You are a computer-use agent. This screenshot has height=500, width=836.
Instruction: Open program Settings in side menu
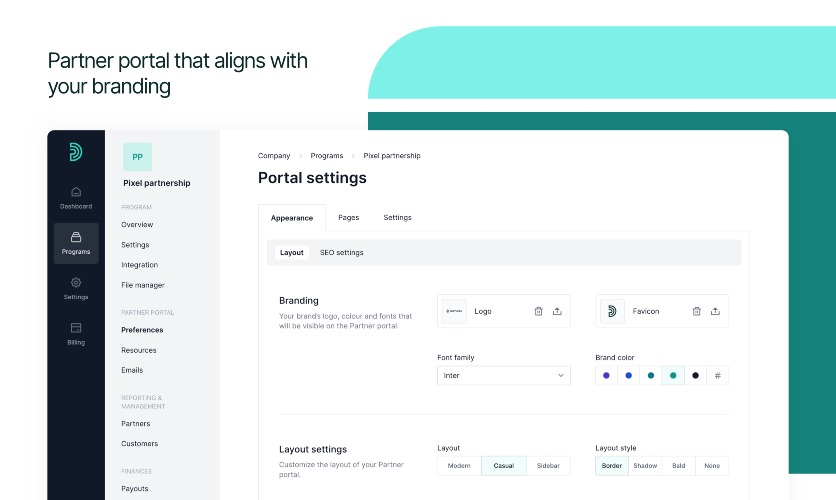pos(135,245)
